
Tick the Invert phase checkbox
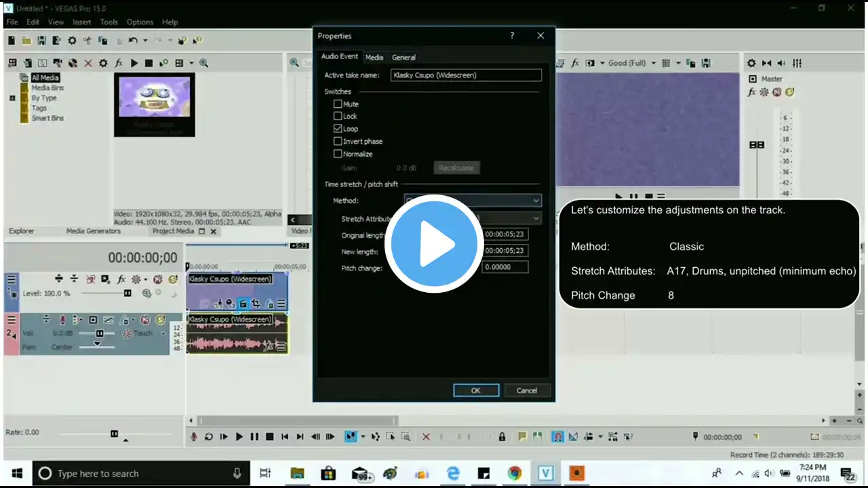[x=338, y=142]
